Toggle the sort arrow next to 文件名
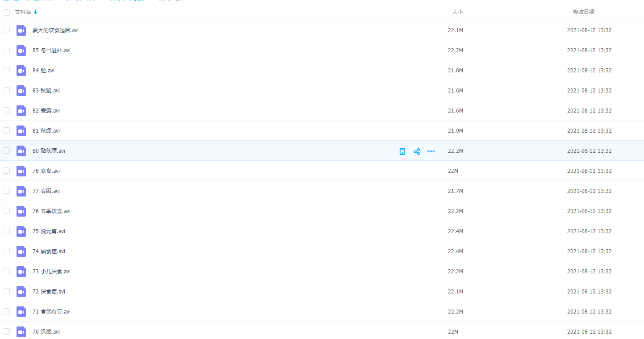Screen dimensions: 644x339 tap(36, 12)
